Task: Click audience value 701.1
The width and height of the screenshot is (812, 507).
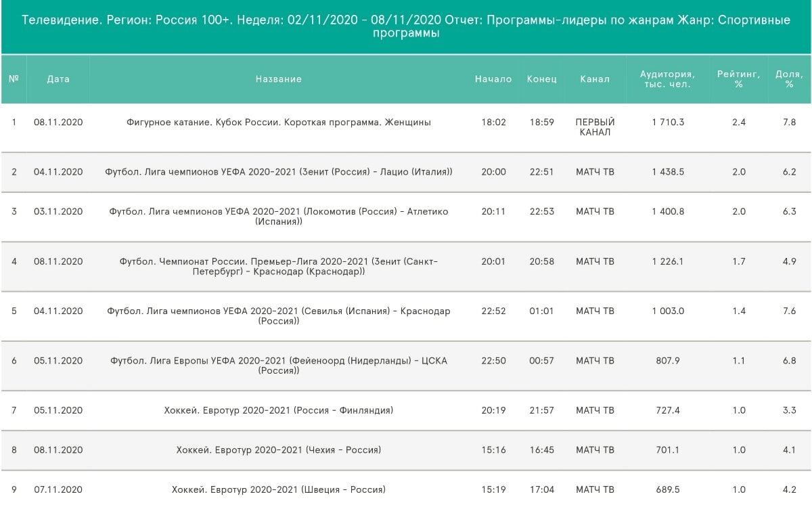Action: (668, 450)
